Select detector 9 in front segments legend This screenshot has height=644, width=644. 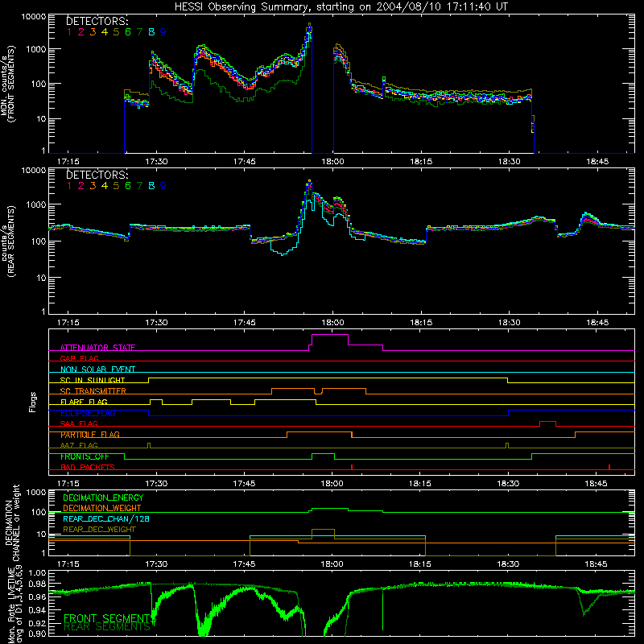pyautogui.click(x=163, y=32)
